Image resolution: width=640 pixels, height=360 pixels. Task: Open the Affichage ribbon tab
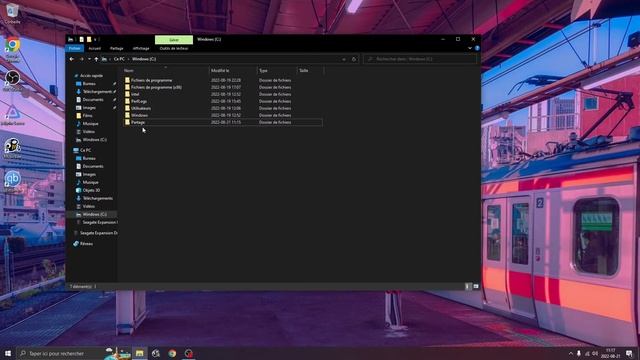click(141, 49)
